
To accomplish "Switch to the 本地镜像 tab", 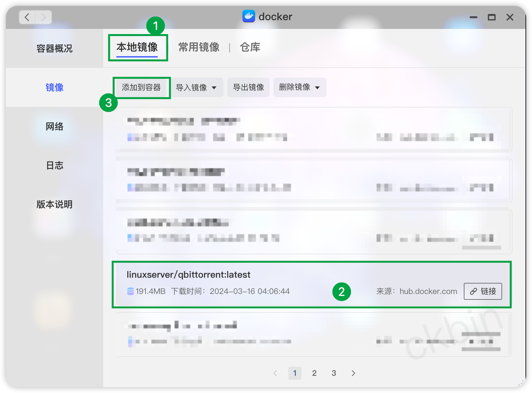I will 137,47.
